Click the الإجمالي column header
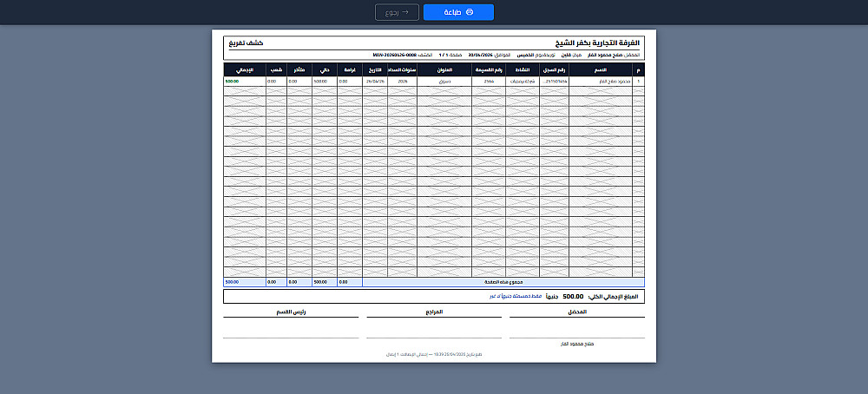Image resolution: width=868 pixels, height=394 pixels. pos(245,69)
